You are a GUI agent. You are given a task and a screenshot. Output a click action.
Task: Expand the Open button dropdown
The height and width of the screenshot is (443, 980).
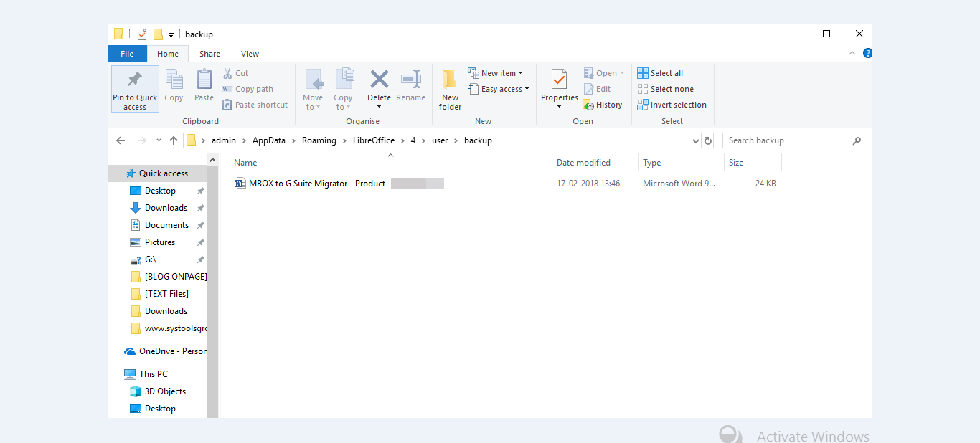point(622,73)
